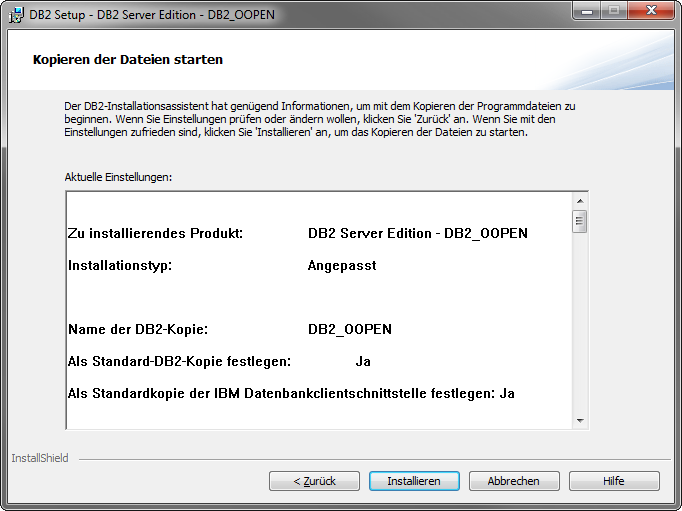Select the 'Angepasst' value
The image size is (682, 511).
(x=342, y=266)
